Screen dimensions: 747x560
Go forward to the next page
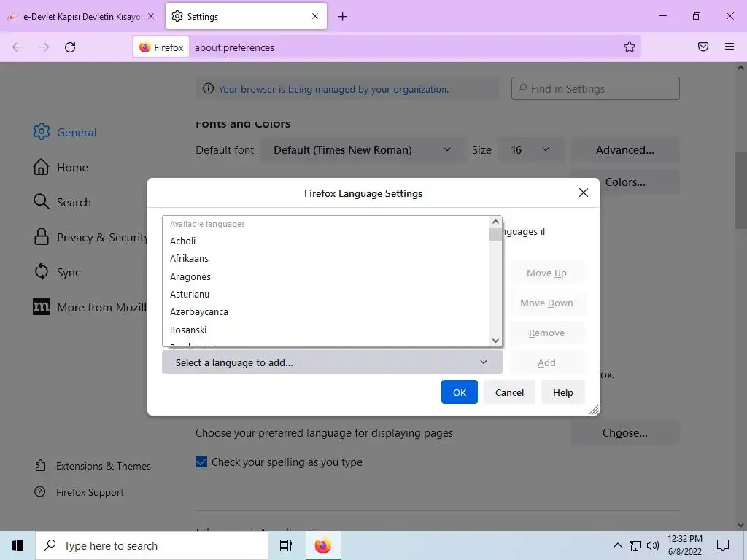click(x=44, y=47)
